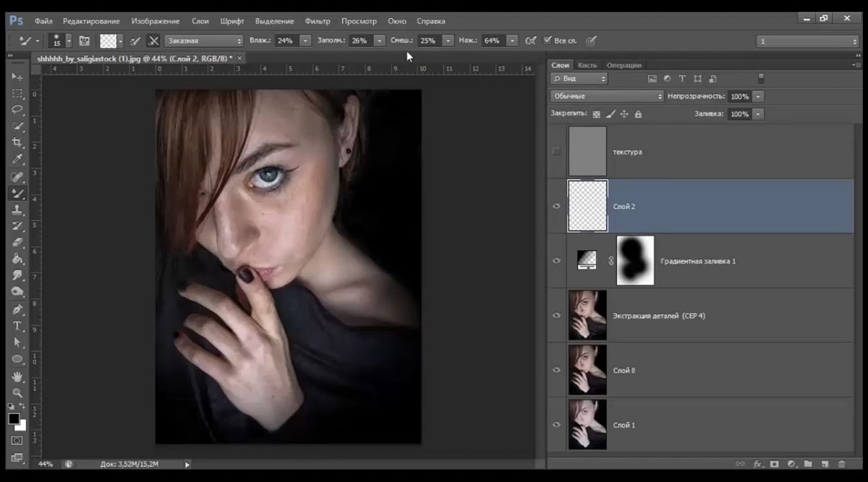This screenshot has width=868, height=482.
Task: Hide layer 'Слой 1'
Action: coord(556,425)
